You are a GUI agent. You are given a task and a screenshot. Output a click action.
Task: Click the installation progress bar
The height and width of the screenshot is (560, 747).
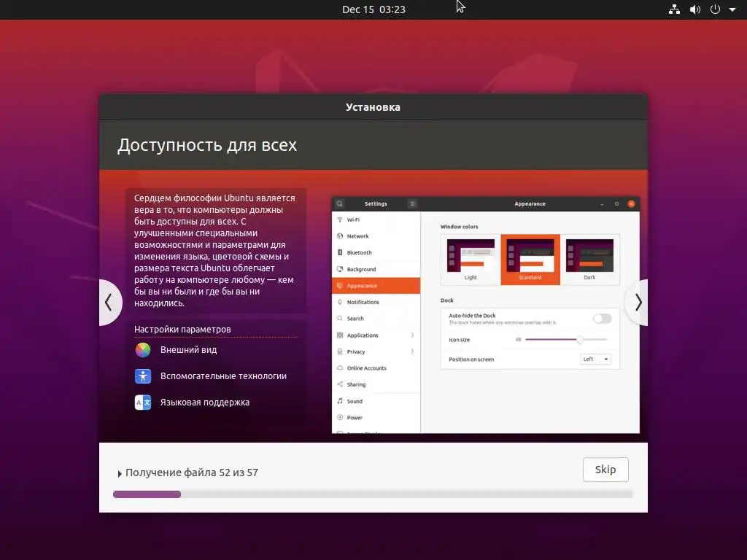click(x=373, y=494)
